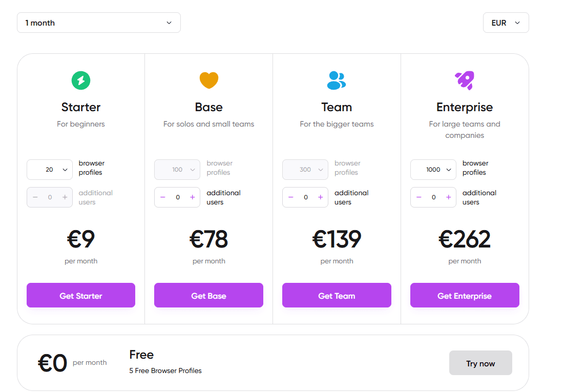Viewport: 565px width, 392px height.
Task: Click the Get Starter button
Action: tap(81, 296)
